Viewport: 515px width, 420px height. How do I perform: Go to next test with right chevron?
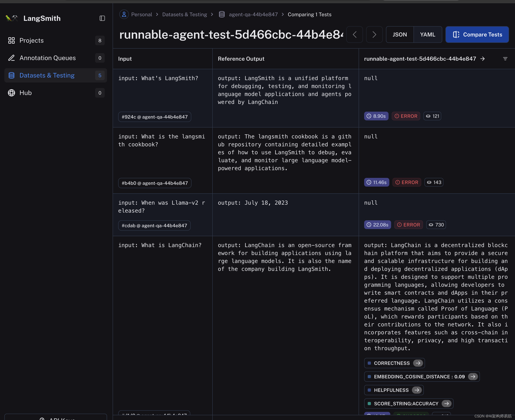click(374, 35)
